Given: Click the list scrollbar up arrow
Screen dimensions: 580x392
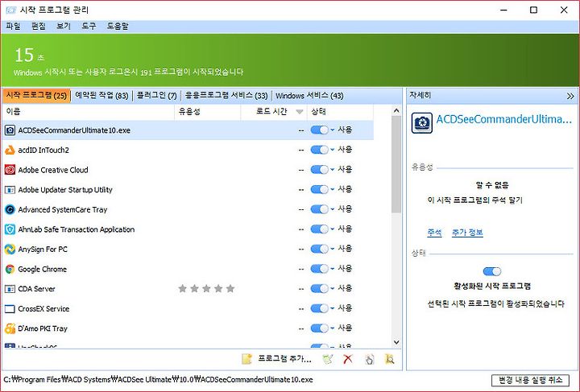Looking at the screenshot, I should click(396, 110).
